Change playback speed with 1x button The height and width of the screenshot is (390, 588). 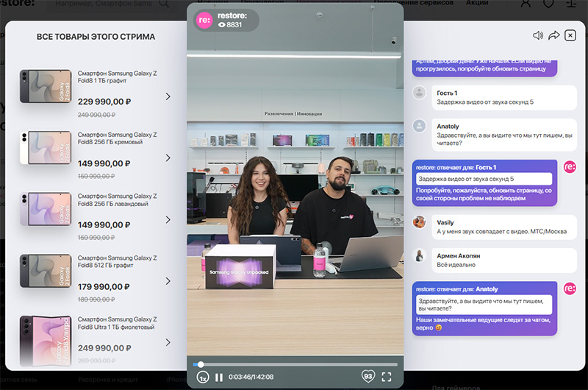pyautogui.click(x=203, y=377)
